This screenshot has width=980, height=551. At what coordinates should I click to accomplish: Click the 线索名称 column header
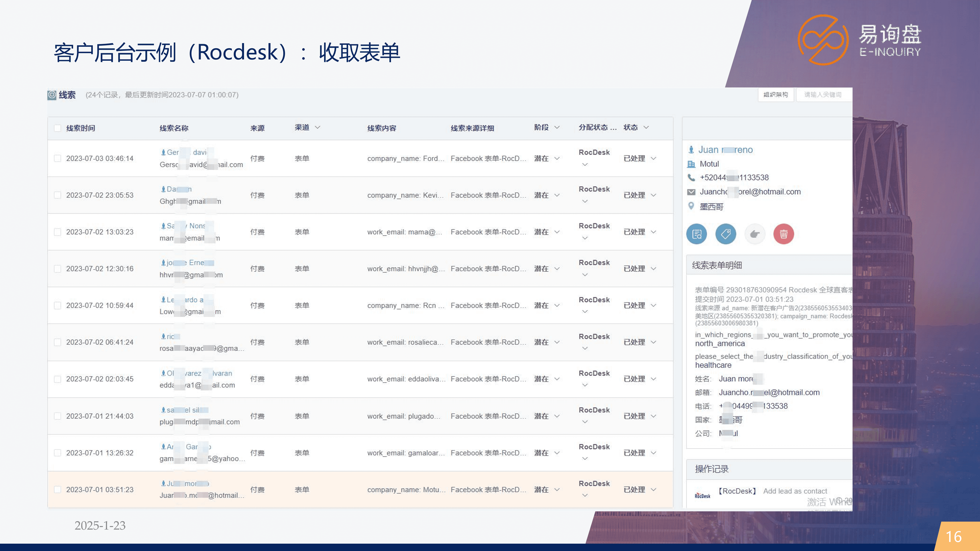(x=174, y=128)
